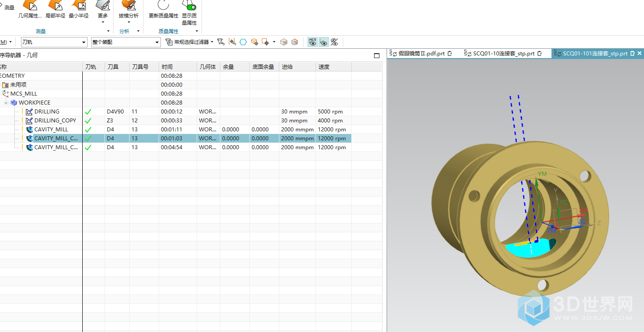Click 更新质量属性 update mass properties

tap(164, 10)
